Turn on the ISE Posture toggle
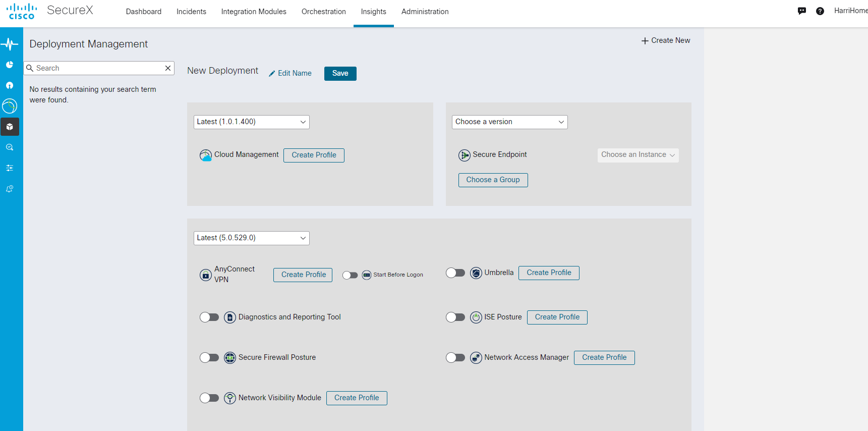 pyautogui.click(x=455, y=317)
